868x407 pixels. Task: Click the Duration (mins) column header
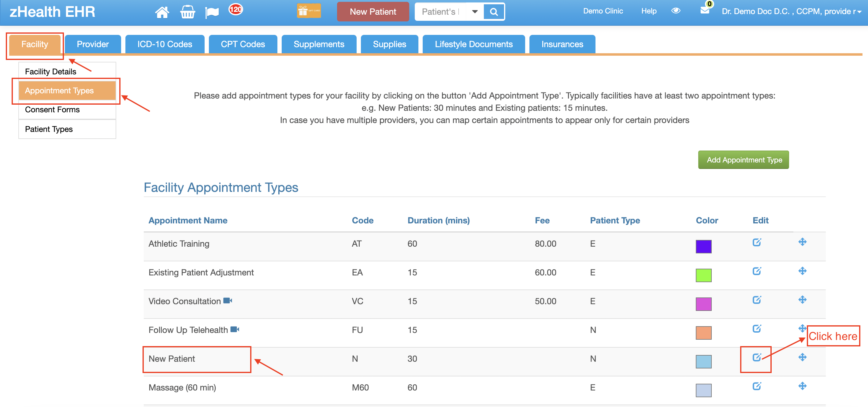click(x=438, y=221)
